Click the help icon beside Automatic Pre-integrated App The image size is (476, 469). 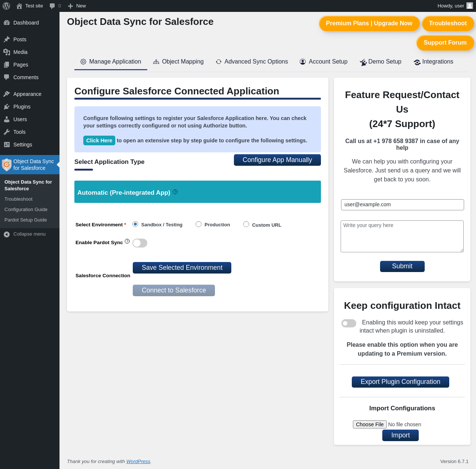pos(175,192)
